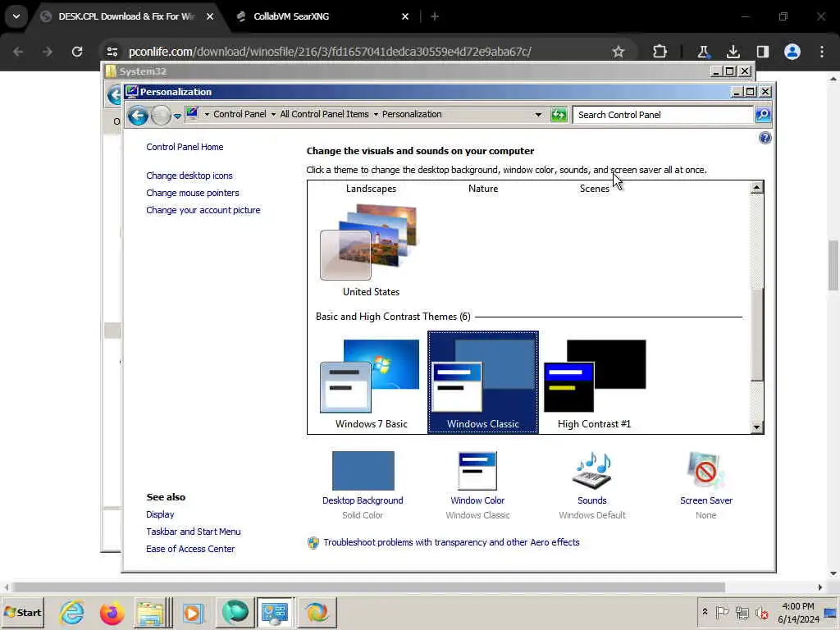The width and height of the screenshot is (840, 630).
Task: Click the Action Center flag icon
Action: [722, 612]
